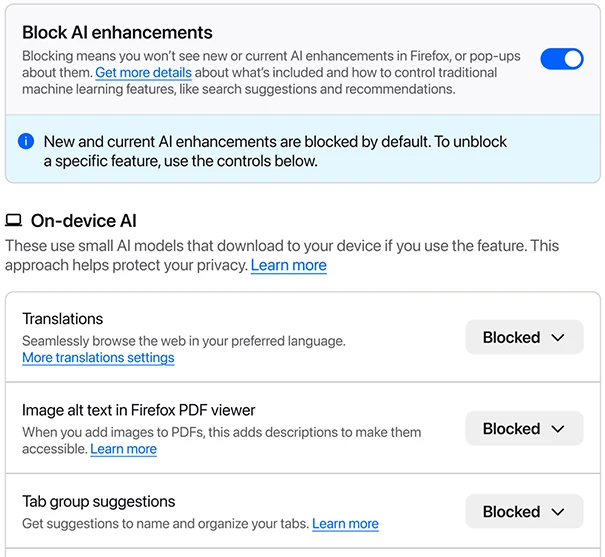Expand the Image alt text Blocked dropdown
The image size is (605, 557).
tap(524, 429)
